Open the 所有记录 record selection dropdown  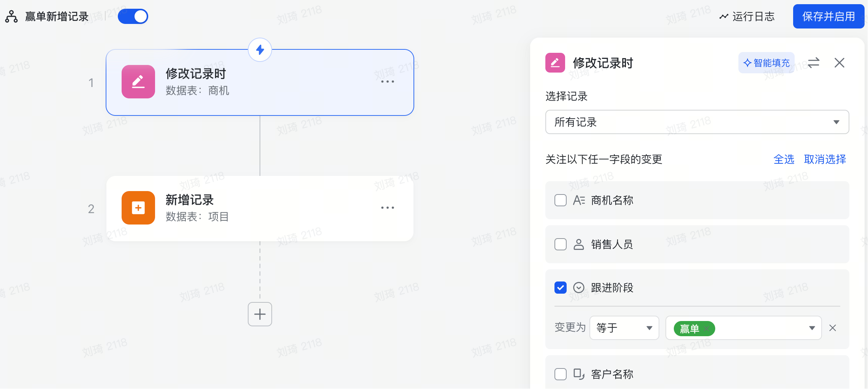697,122
